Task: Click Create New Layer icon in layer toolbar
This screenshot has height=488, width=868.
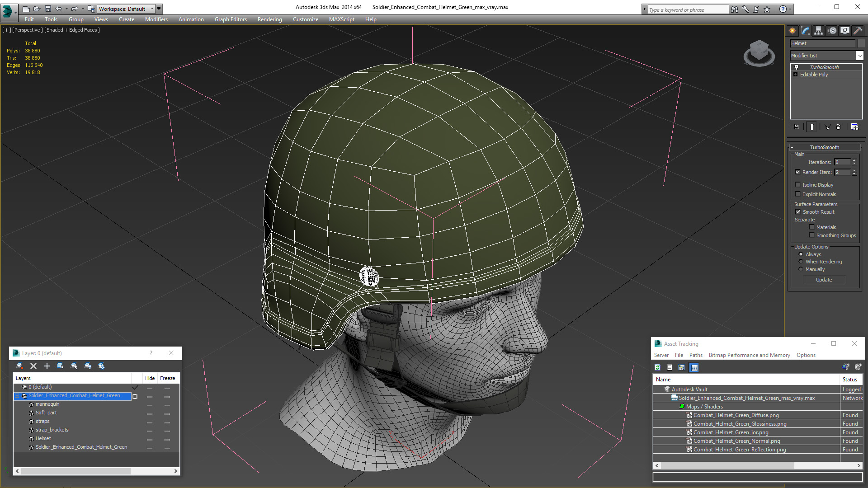Action: tap(20, 366)
